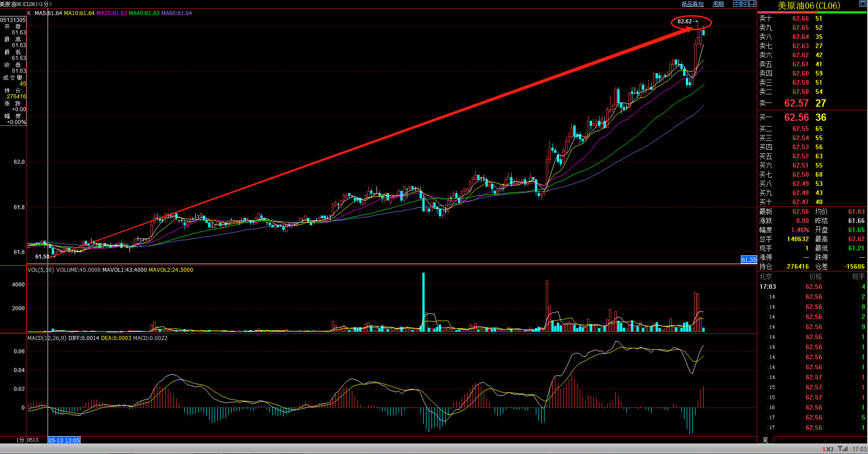Click the 仓差 value -15606
Image resolution: width=868 pixels, height=454 pixels.
tap(855, 267)
